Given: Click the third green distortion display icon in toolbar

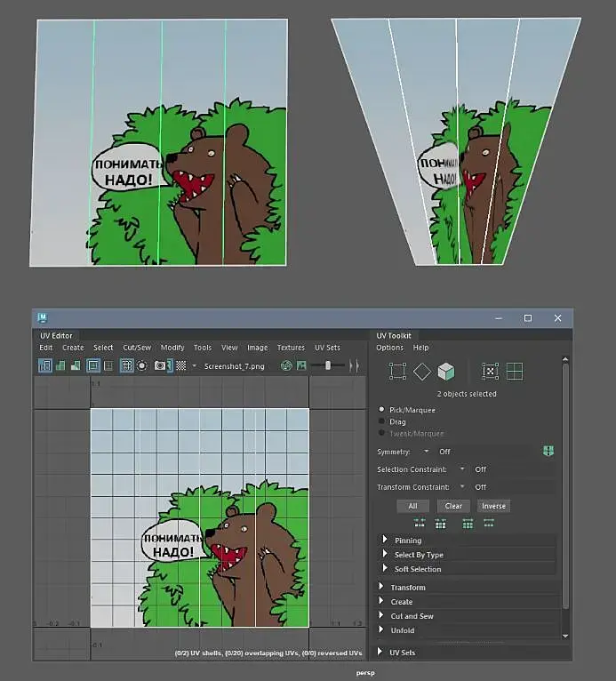Looking at the screenshot, I should (x=76, y=365).
